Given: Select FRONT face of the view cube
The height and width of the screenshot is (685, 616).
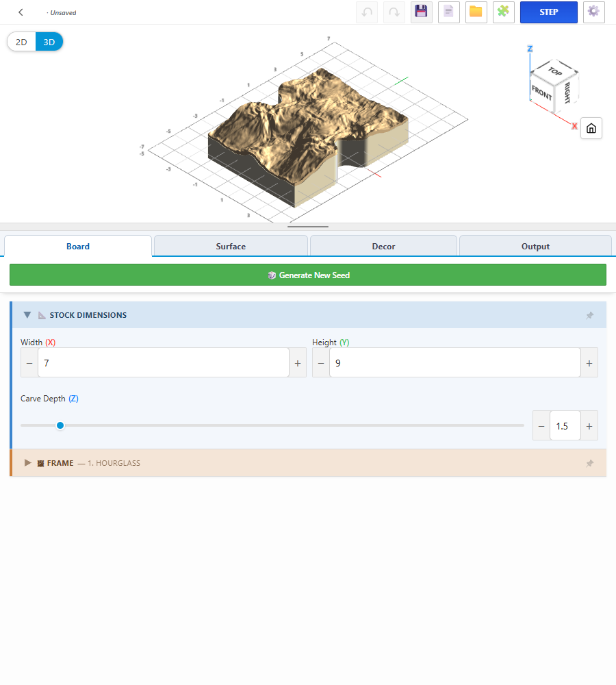Looking at the screenshot, I should [x=542, y=92].
